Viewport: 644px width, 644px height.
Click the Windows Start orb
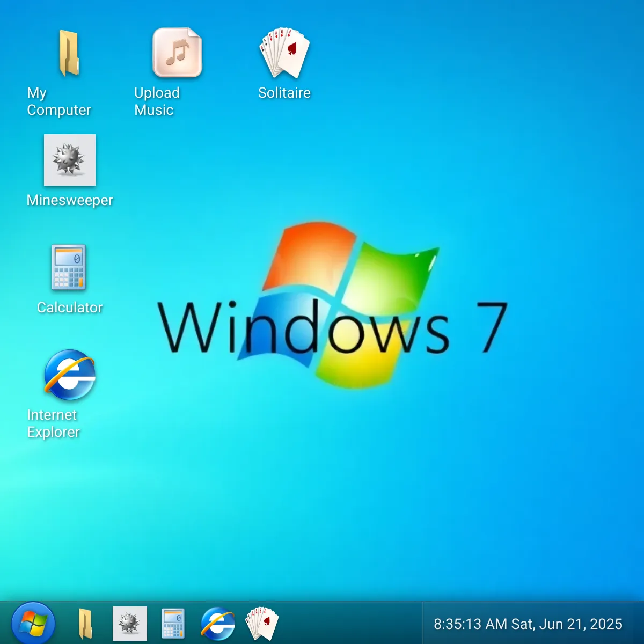click(33, 624)
